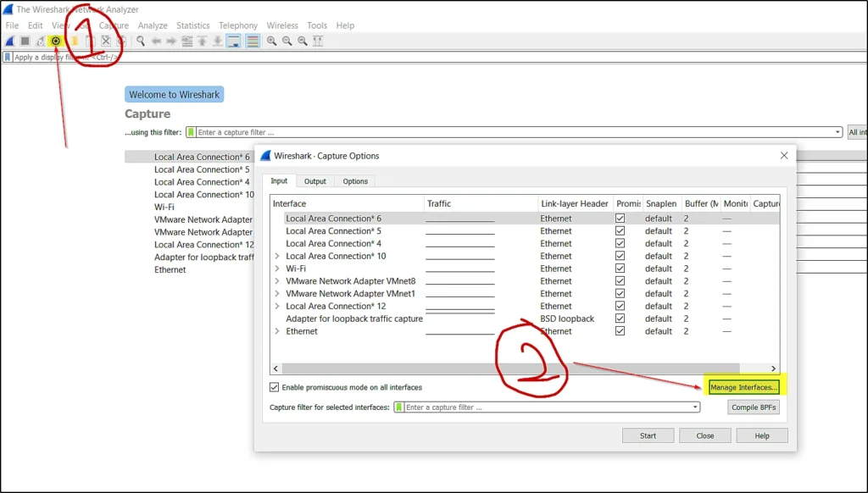Click Start in the Capture Options dialog
This screenshot has height=493, width=868.
pyautogui.click(x=648, y=435)
